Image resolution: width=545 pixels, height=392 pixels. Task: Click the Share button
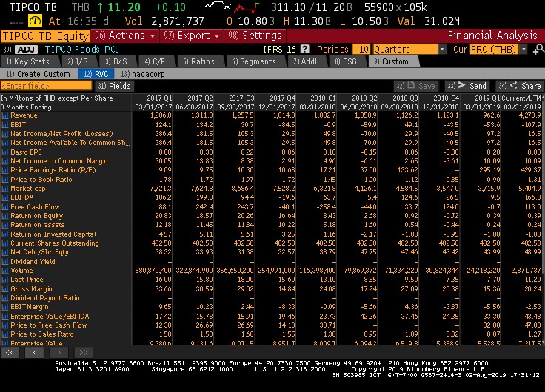click(519, 86)
